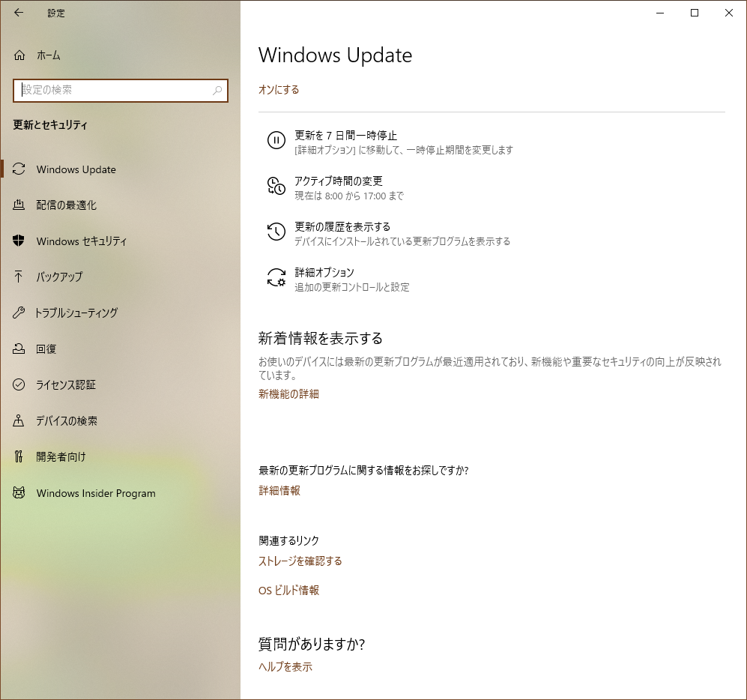Click the update history icon

[276, 232]
